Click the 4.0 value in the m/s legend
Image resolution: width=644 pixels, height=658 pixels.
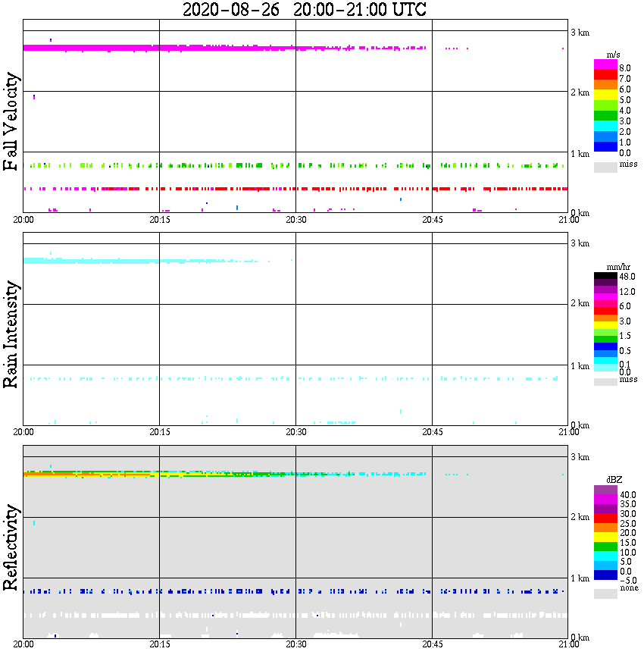click(x=625, y=111)
